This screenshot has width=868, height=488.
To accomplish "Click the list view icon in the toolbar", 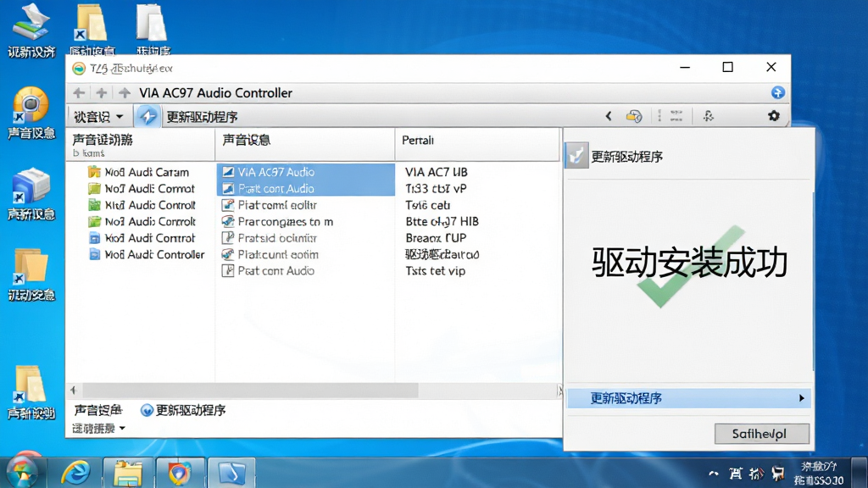I will coord(676,115).
